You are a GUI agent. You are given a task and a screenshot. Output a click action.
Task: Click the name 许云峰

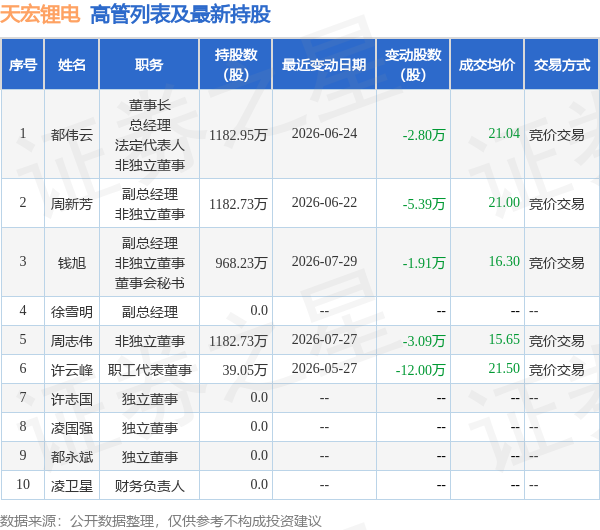[72, 370]
